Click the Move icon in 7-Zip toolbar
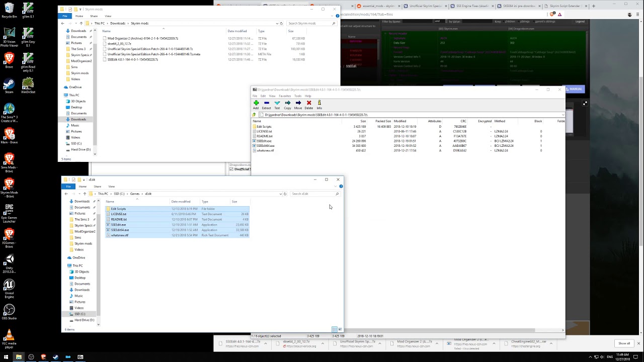 click(298, 105)
